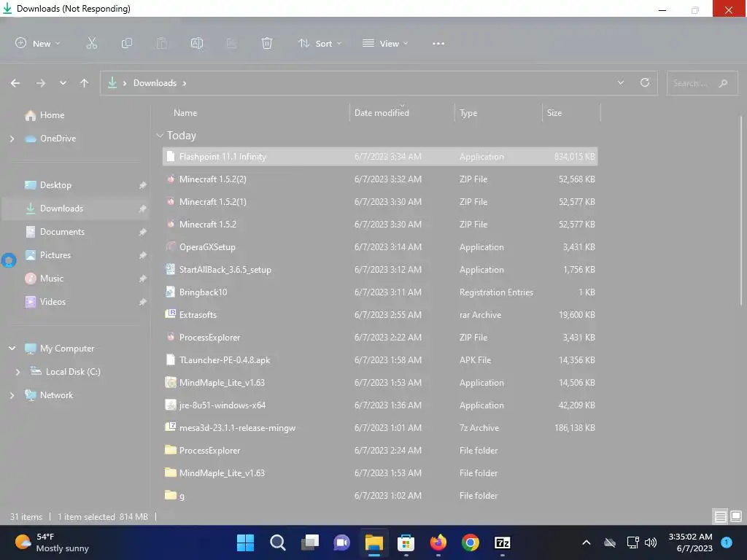This screenshot has height=560, width=747.
Task: Select the Extrasofts rar archive
Action: tap(379, 315)
